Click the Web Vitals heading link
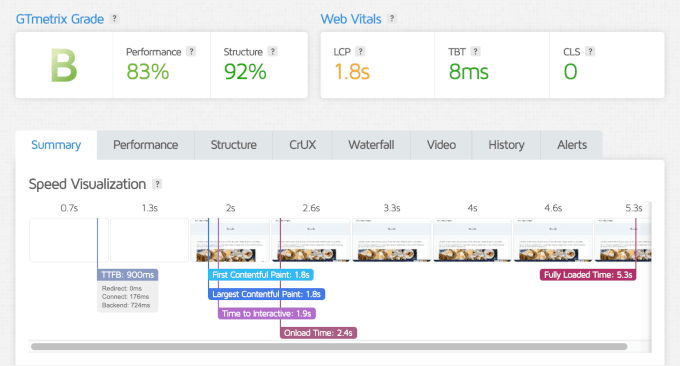 [351, 19]
